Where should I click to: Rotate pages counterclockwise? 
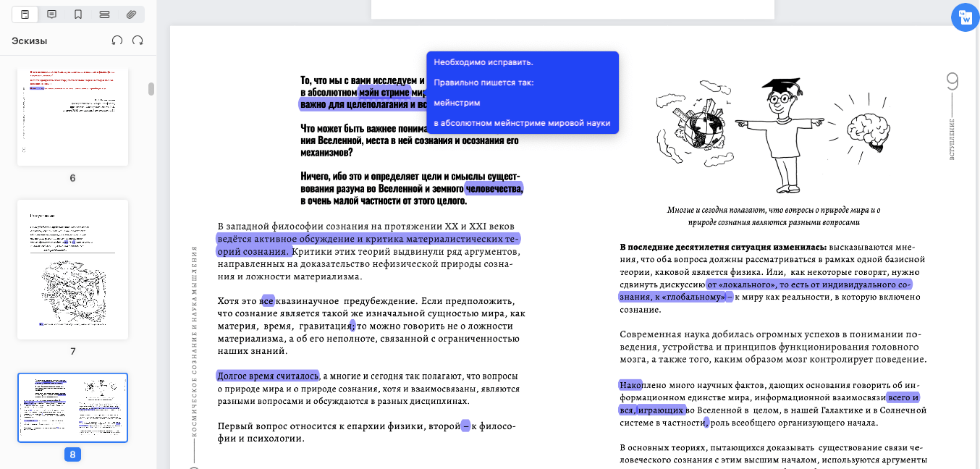click(117, 41)
